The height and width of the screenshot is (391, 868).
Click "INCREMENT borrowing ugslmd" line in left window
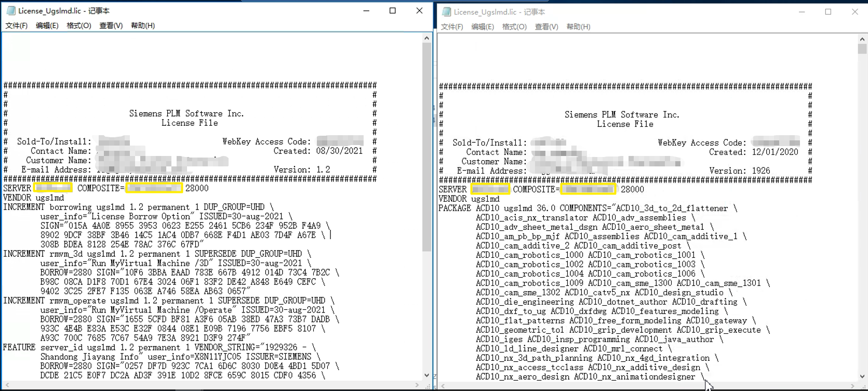[139, 207]
